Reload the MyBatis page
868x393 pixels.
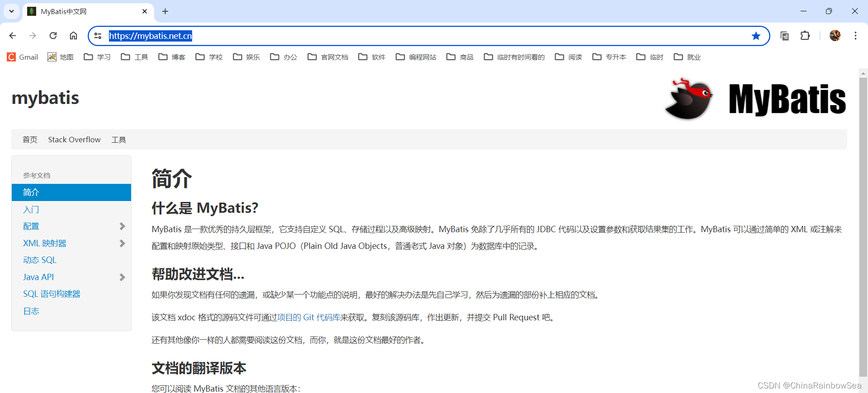click(x=53, y=36)
